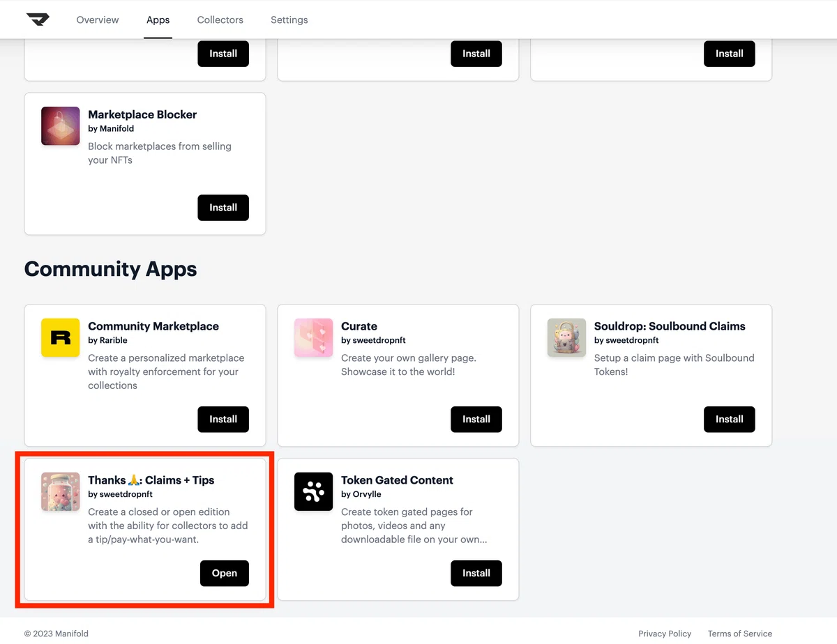The image size is (837, 644).
Task: Click the Marketplace Blocker title
Action: [142, 114]
